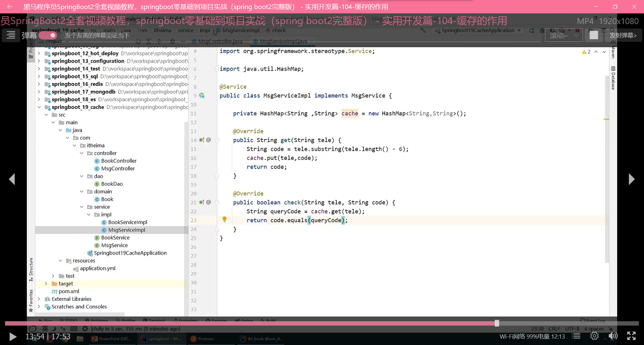Click the yellow lightbulb intention icon
The height and width of the screenshot is (345, 644).
pyautogui.click(x=224, y=219)
